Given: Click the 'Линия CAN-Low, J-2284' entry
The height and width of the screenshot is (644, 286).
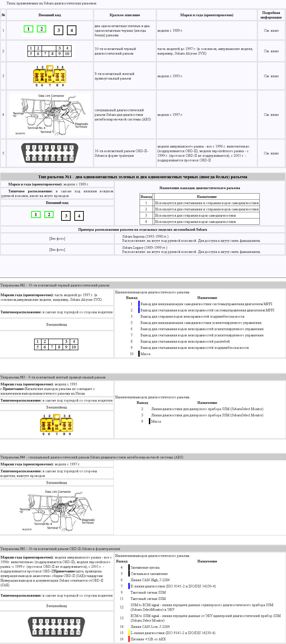Looking at the screenshot, I should click(150, 626).
